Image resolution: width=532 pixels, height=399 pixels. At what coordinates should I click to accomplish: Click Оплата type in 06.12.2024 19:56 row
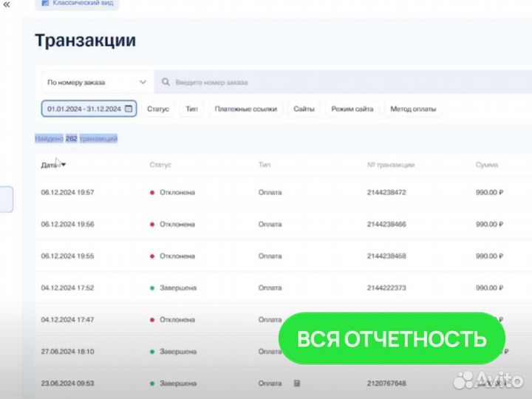tap(270, 225)
